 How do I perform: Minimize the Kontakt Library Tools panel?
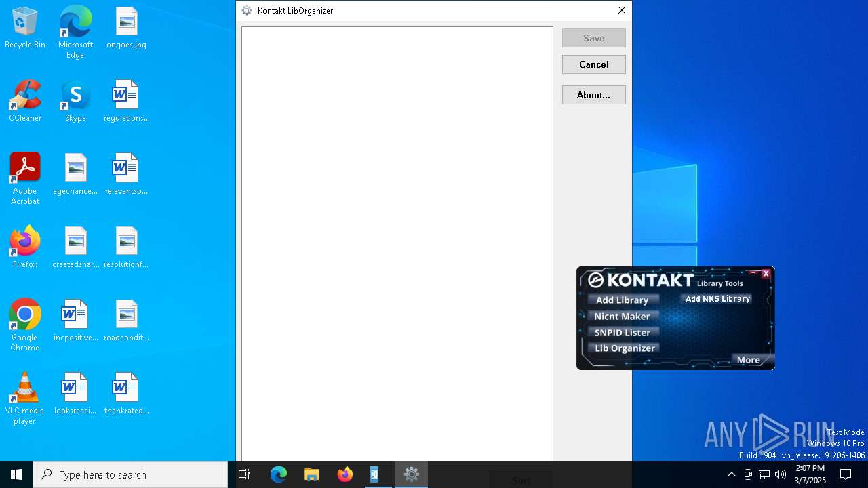[x=753, y=273]
